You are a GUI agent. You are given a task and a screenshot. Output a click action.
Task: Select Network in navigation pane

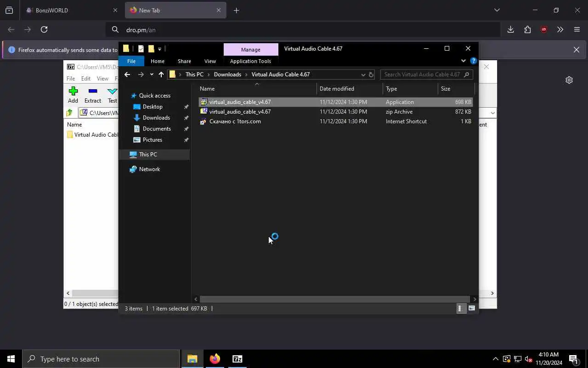149,169
